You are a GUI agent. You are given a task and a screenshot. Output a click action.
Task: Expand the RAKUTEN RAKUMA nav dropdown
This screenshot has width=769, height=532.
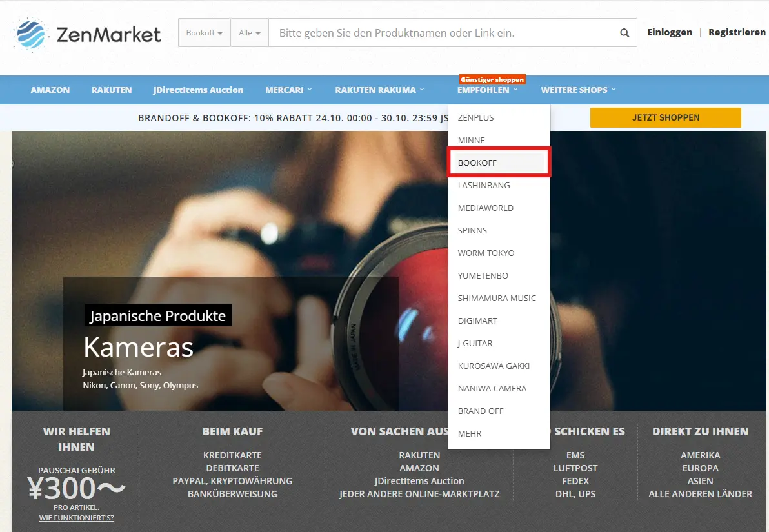point(379,90)
